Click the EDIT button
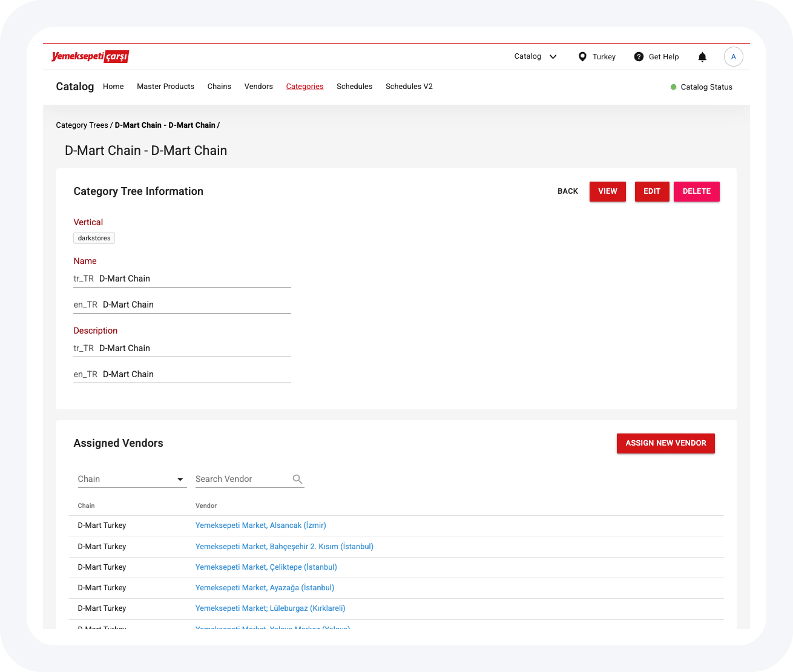Viewport: 793px width, 672px height. (652, 191)
